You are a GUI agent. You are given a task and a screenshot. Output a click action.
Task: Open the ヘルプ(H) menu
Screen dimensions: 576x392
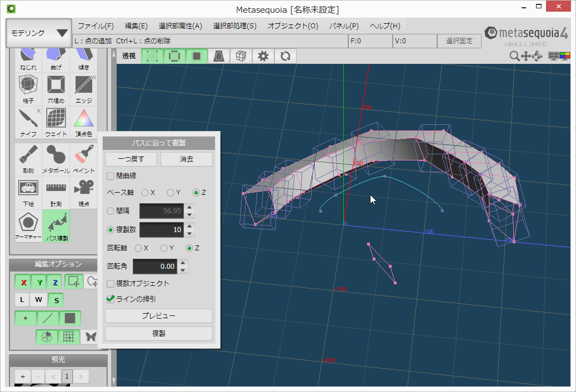(385, 26)
